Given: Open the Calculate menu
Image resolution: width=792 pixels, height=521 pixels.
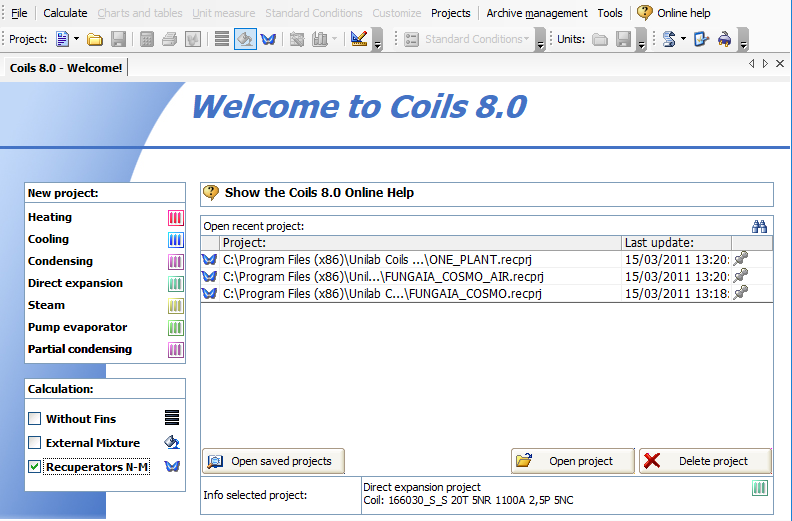Looking at the screenshot, I should (x=65, y=13).
